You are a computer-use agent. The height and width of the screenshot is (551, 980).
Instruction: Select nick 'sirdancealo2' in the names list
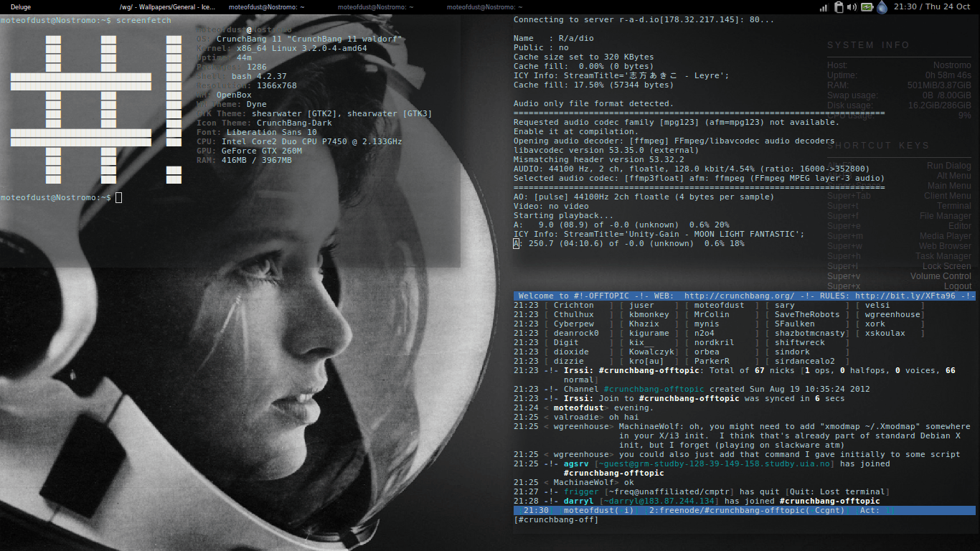(805, 362)
